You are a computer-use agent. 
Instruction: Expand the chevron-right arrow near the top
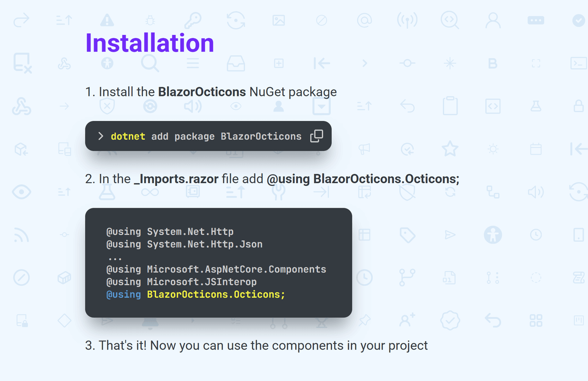365,64
